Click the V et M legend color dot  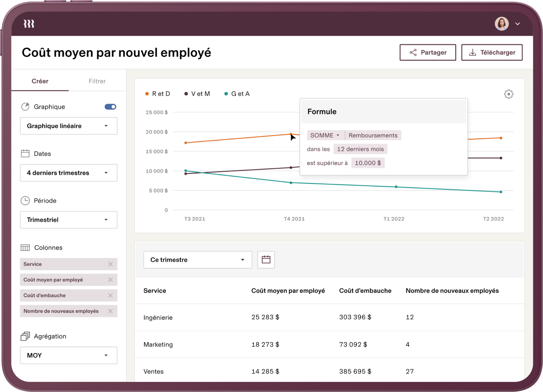pyautogui.click(x=186, y=94)
